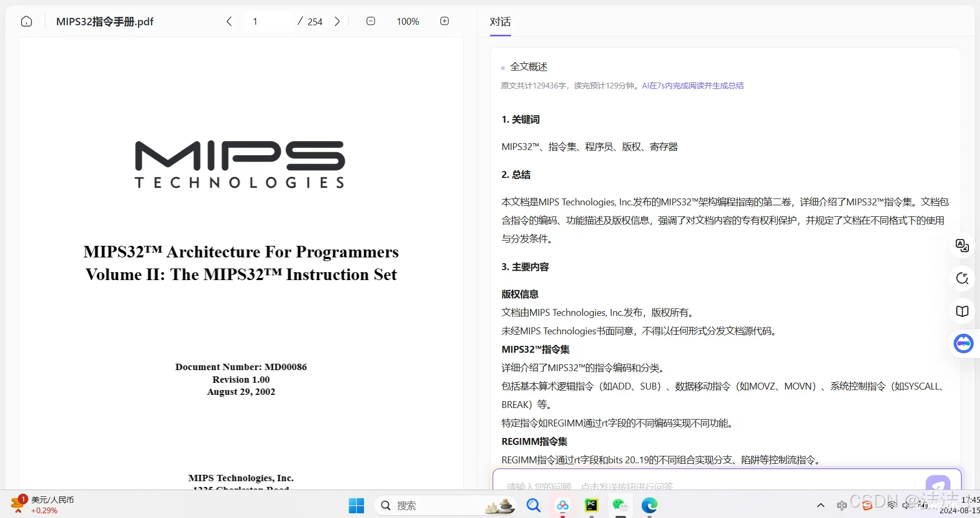
Task: Click the send message paper-plane button
Action: (x=938, y=483)
